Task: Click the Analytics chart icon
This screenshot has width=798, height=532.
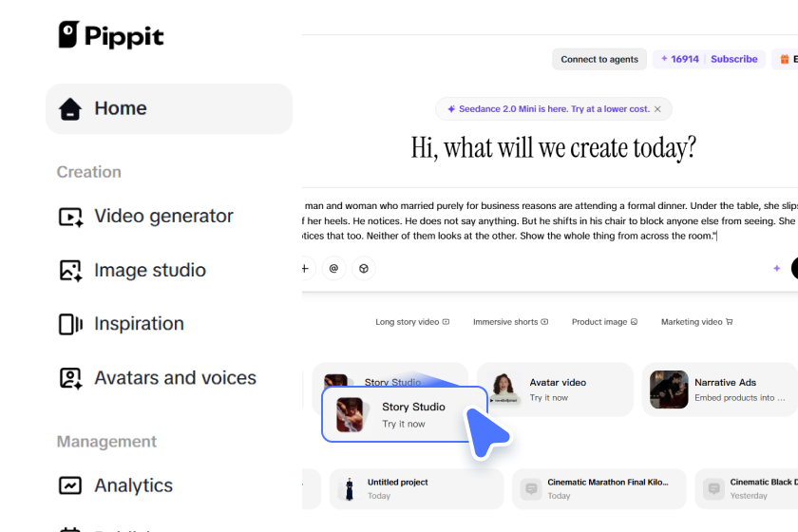Action: (70, 485)
